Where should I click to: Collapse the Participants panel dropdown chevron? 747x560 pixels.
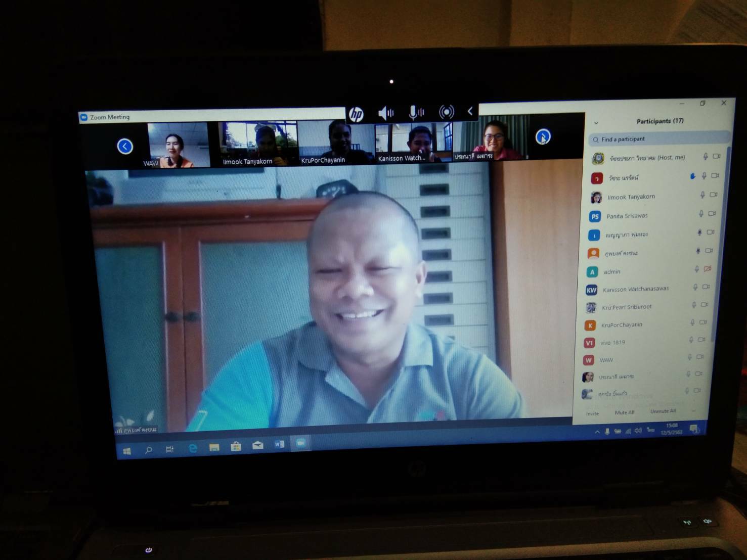tap(596, 123)
